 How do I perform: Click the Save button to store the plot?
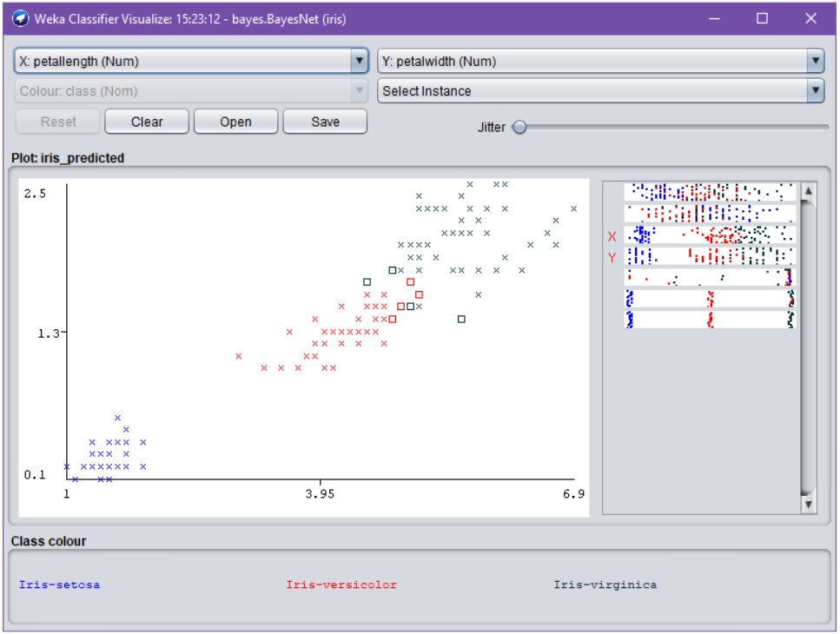[324, 122]
